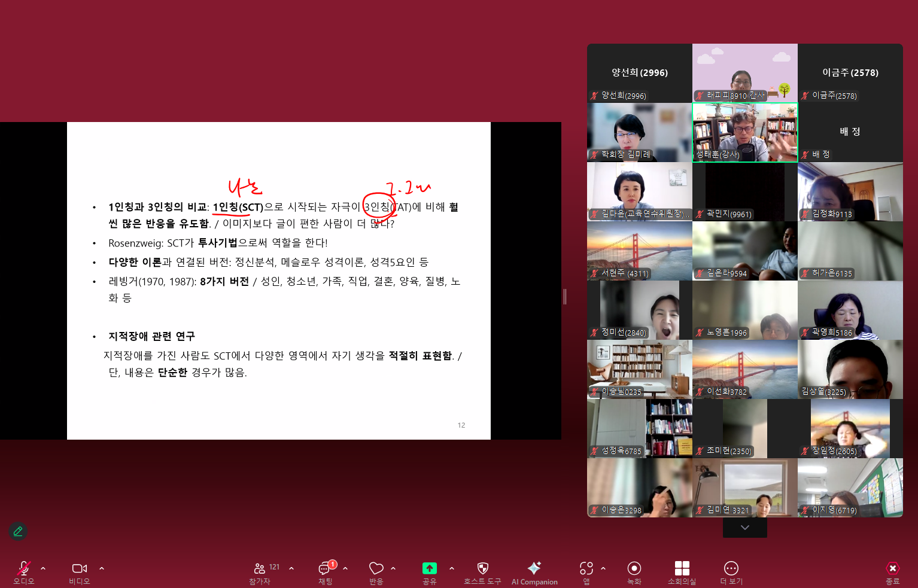
Task: Expand audio options arrow
Action: pos(43,568)
